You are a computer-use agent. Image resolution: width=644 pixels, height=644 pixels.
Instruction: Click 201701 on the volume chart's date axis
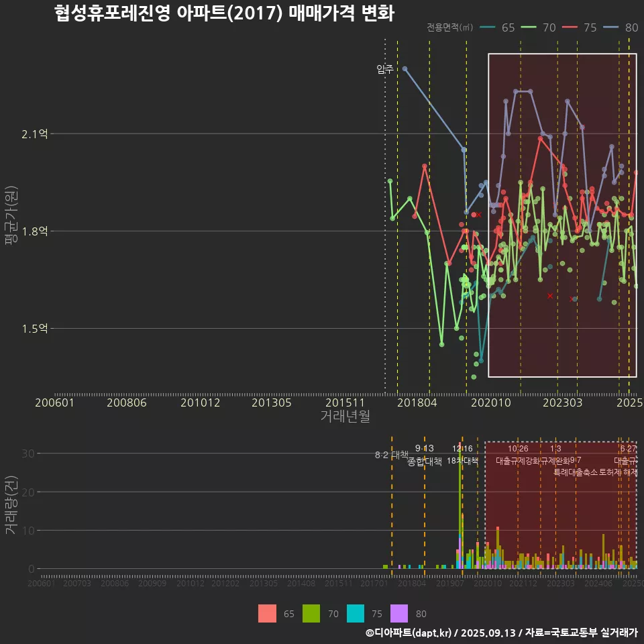click(x=374, y=583)
